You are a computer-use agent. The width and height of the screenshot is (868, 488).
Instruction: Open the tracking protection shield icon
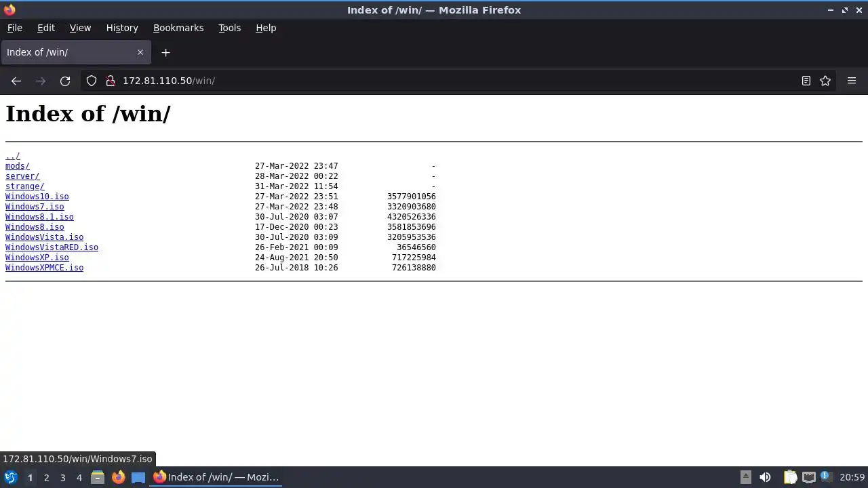click(x=92, y=81)
